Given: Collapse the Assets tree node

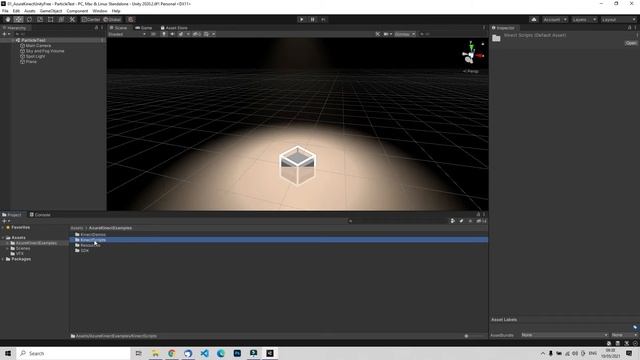Looking at the screenshot, I should [3, 238].
